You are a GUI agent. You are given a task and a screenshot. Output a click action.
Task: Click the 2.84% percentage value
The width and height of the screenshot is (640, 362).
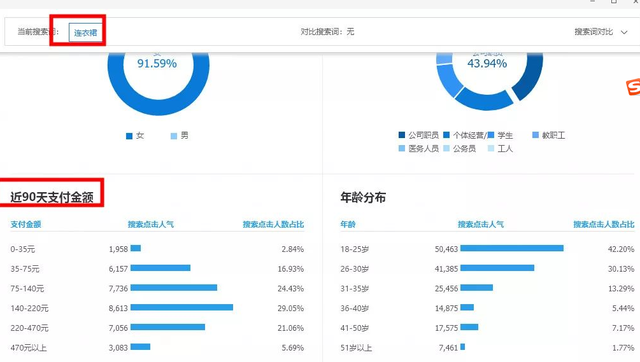pos(293,249)
